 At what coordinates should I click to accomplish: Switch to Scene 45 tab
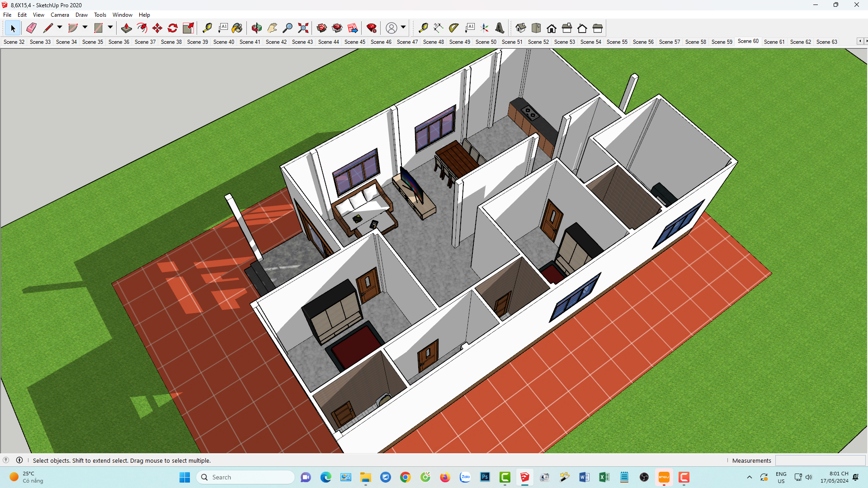click(x=354, y=42)
